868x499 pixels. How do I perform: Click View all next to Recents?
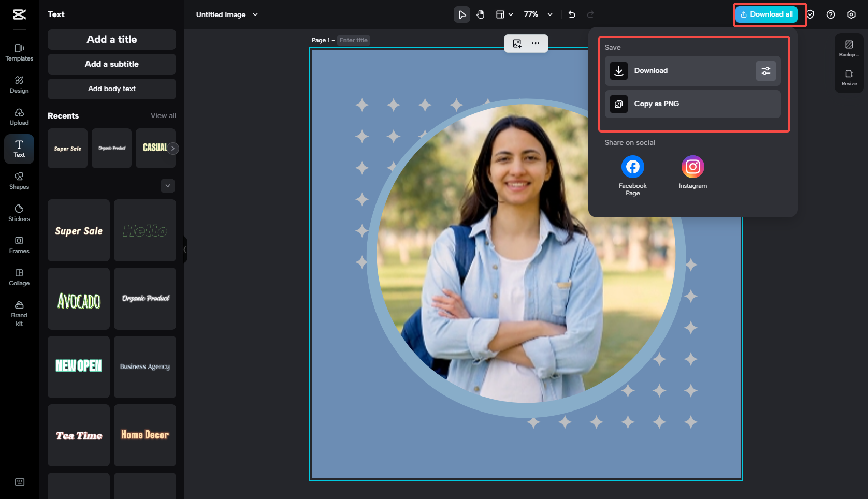tap(163, 115)
